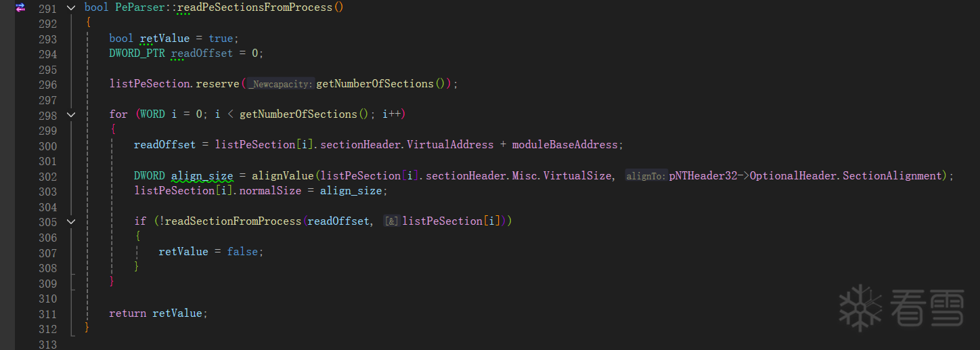Screen dimensions: 980x350
Task: Collapse the if block at line 305
Action: 71,221
